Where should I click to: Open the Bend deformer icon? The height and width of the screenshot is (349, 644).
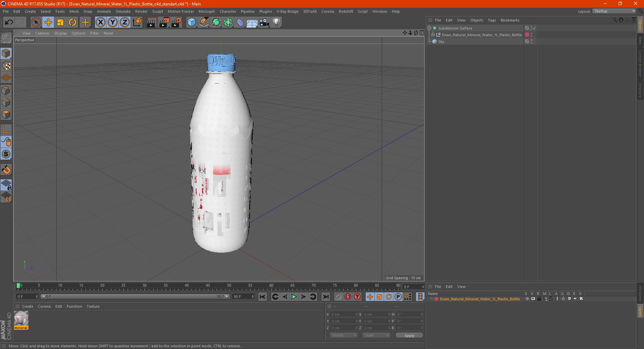(x=240, y=22)
